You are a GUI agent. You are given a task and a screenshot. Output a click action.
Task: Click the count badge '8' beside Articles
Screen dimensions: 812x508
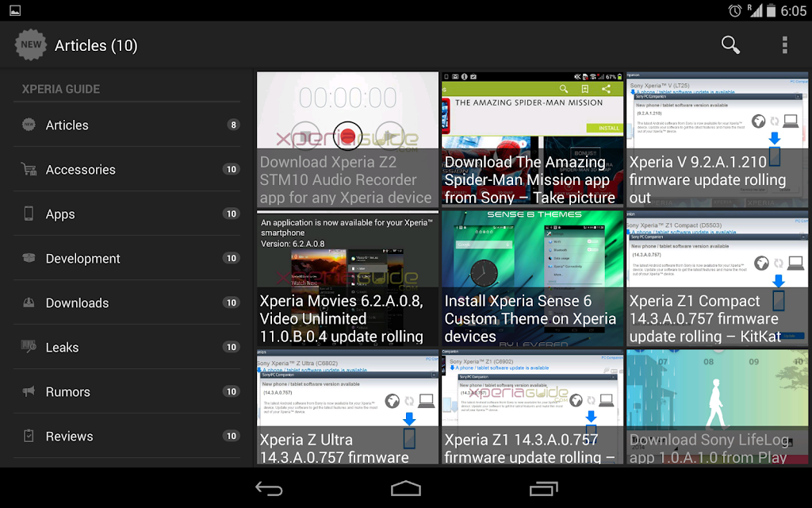[x=234, y=125]
